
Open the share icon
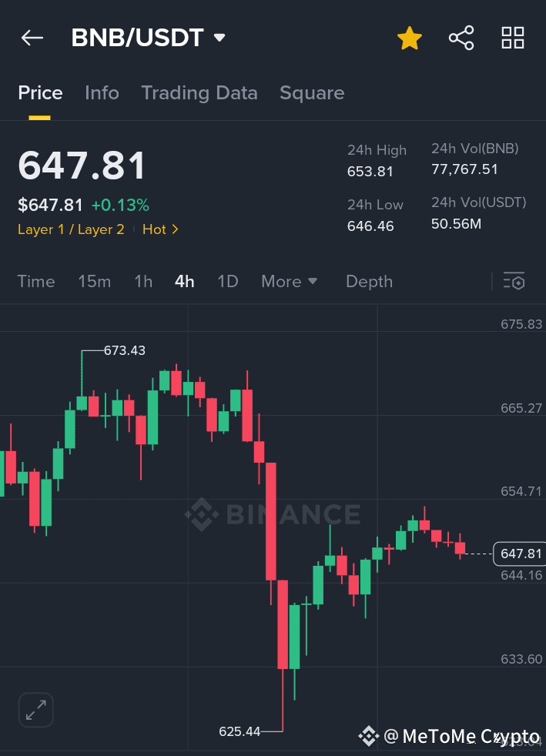461,38
